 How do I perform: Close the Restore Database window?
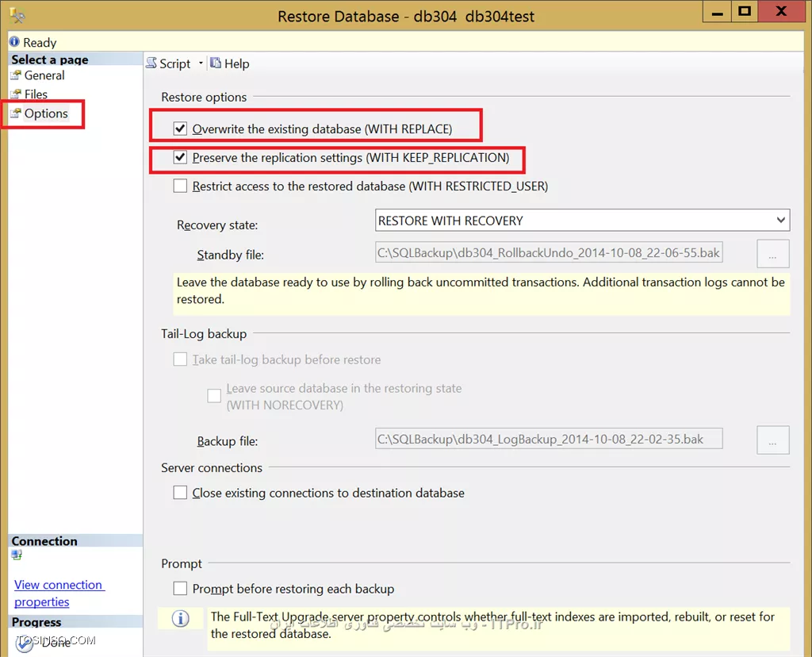pos(781,11)
